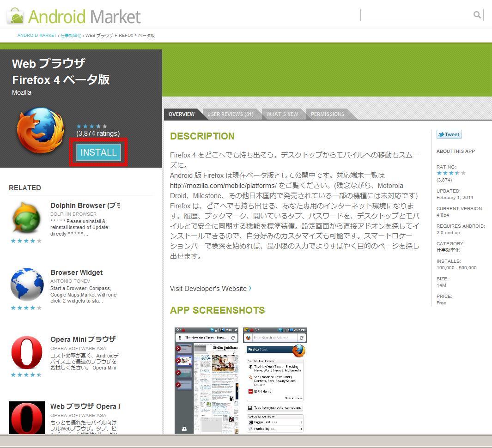The height and width of the screenshot is (448, 492).
Task: Click the 14M size value
Action: (x=441, y=285)
